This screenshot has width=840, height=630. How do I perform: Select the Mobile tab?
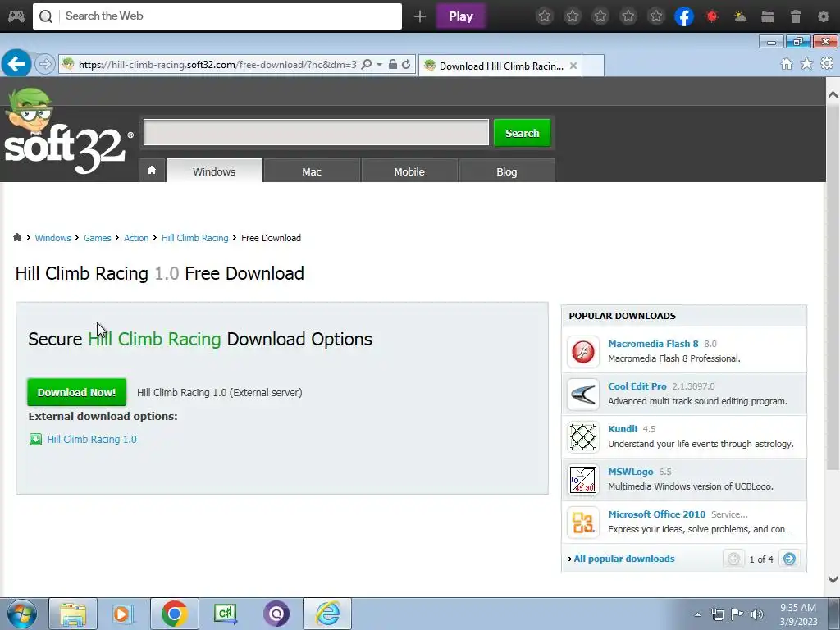pos(409,171)
